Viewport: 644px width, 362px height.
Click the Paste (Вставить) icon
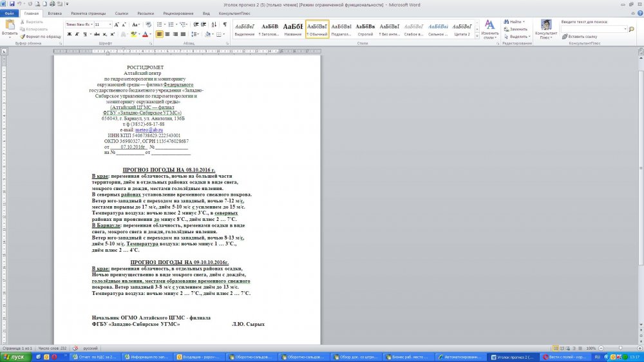tap(10, 26)
